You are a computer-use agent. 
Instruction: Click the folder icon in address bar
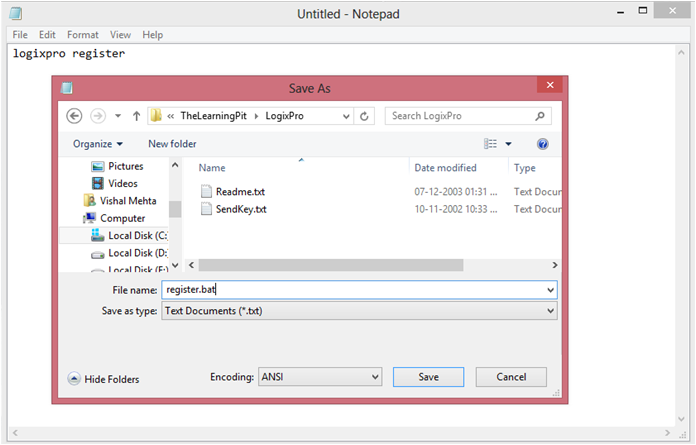[156, 116]
